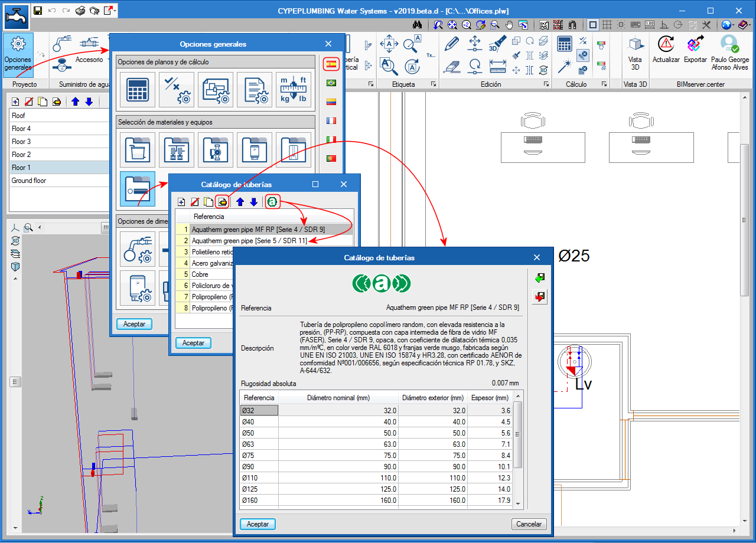Open the export dropdown in quick access toolbar
This screenshot has width=756, height=543.
pos(109,11)
